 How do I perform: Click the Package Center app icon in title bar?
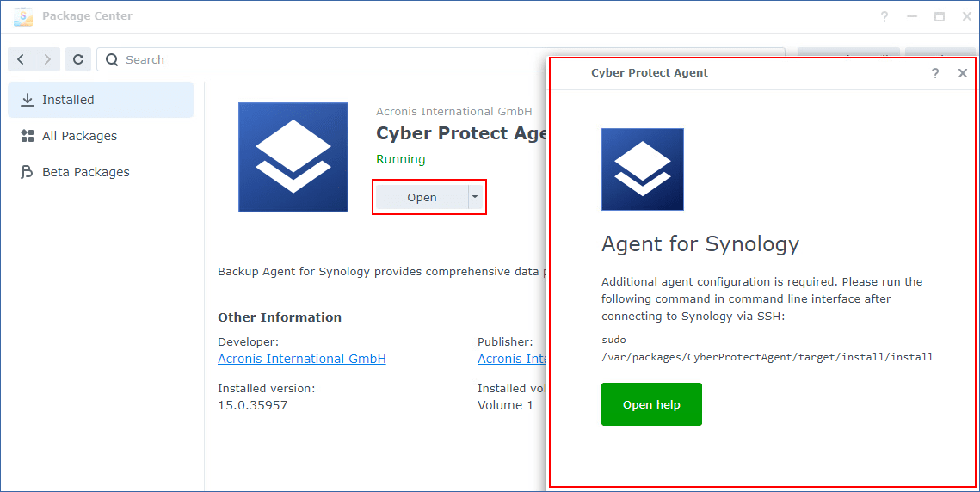23,16
